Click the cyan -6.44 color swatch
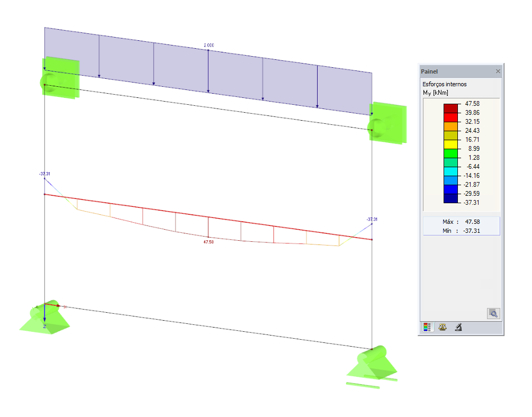 [450, 171]
